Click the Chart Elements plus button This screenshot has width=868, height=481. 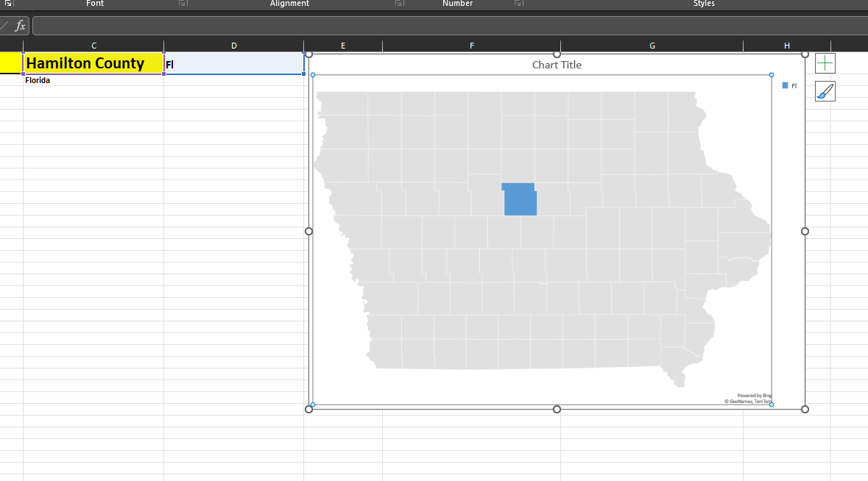[825, 63]
